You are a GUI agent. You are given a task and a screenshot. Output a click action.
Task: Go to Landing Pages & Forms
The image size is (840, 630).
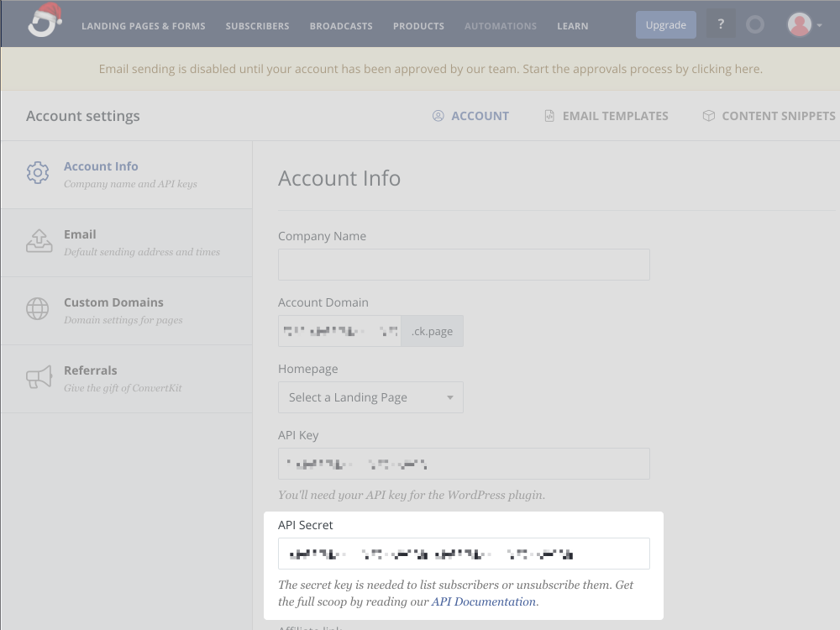click(x=143, y=26)
